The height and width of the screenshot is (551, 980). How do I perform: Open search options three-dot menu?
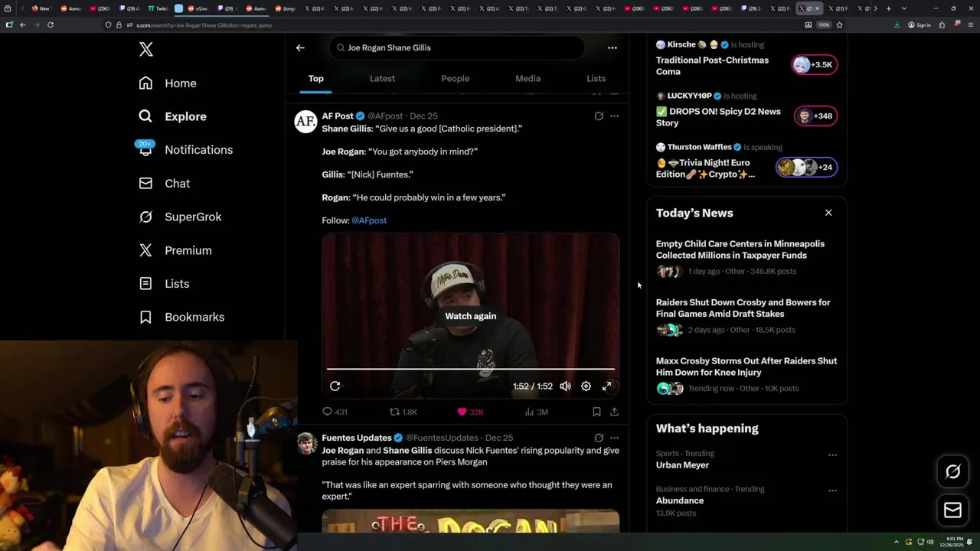tap(612, 47)
